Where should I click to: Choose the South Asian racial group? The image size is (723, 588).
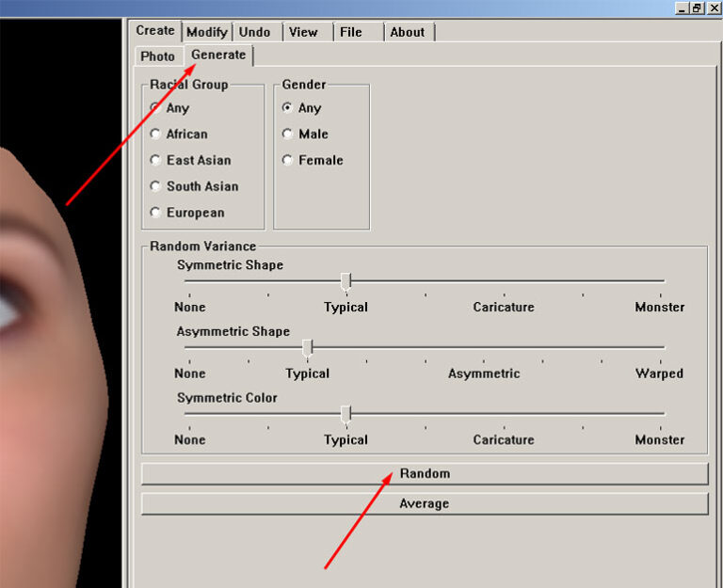(x=155, y=186)
